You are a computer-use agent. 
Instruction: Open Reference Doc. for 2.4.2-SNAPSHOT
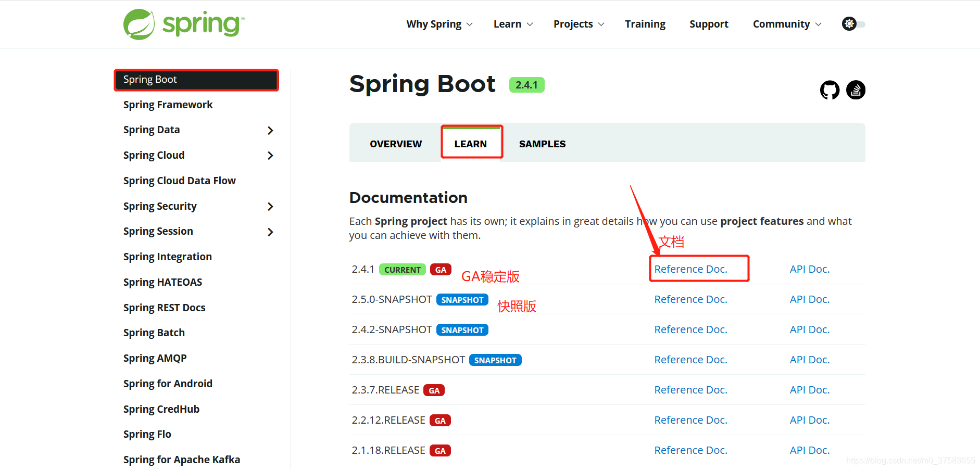point(690,329)
